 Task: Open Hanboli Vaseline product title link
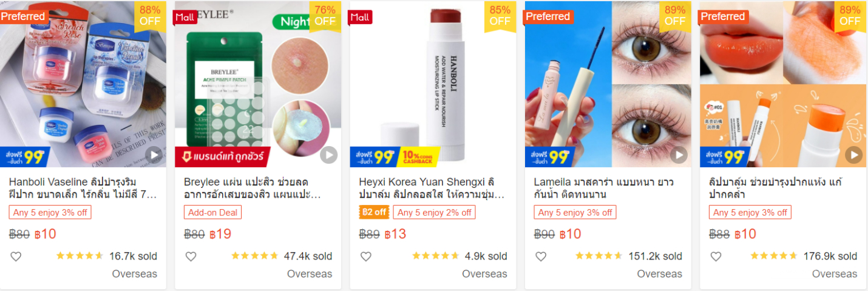coord(83,188)
